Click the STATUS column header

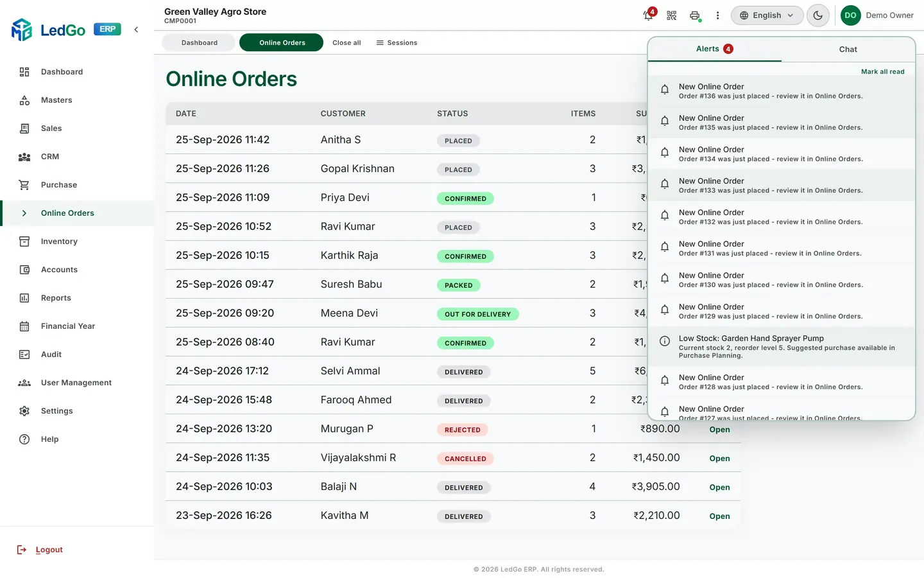(452, 114)
